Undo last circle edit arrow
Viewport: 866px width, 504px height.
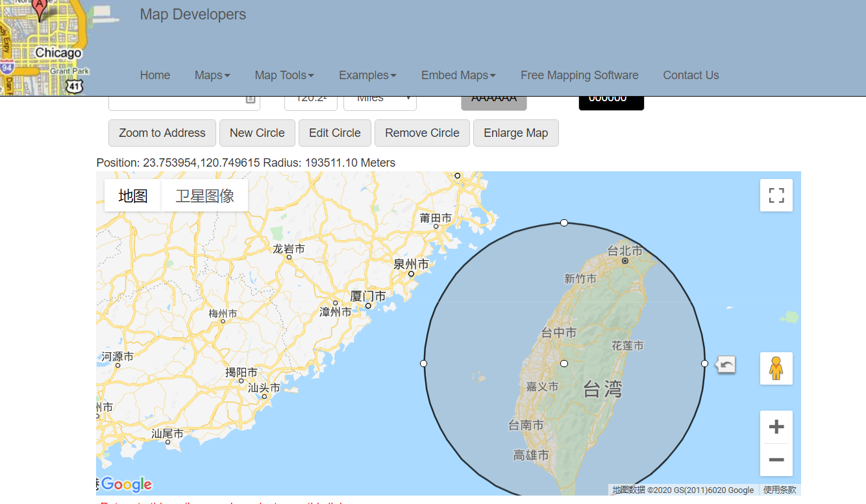pyautogui.click(x=726, y=365)
